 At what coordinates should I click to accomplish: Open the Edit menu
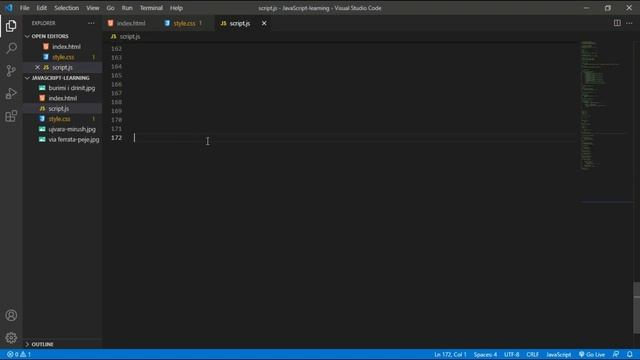(x=42, y=8)
